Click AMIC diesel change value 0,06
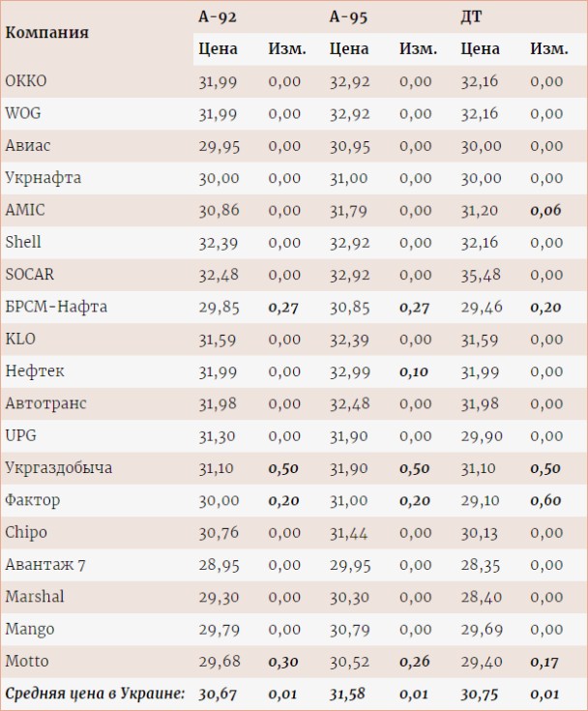This screenshot has height=711, width=588. pos(545,211)
